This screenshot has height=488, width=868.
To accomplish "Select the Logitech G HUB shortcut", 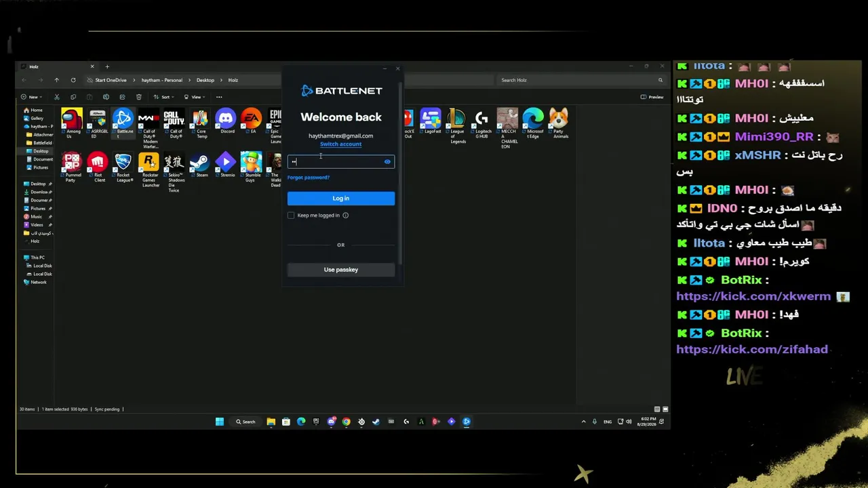I will (482, 118).
